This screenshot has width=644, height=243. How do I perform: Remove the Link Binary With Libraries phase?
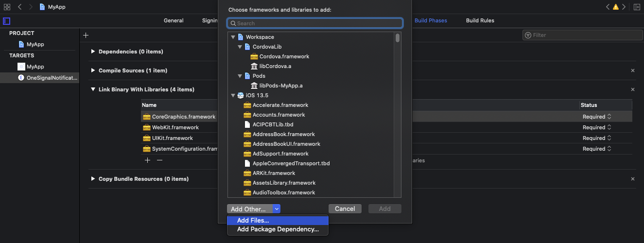tap(633, 89)
